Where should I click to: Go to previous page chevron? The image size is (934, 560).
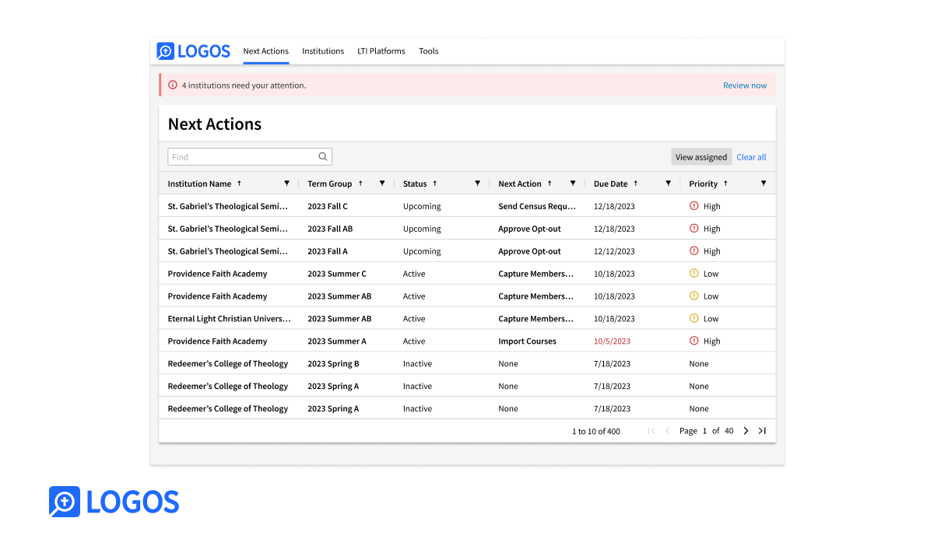click(668, 431)
